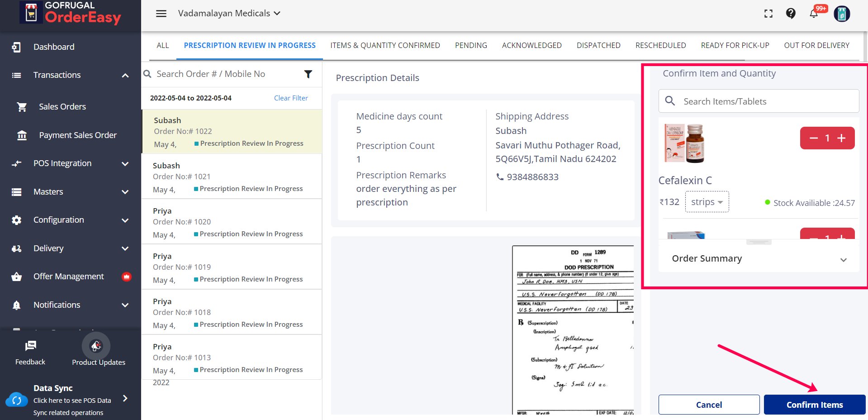Open the Cefalexin C product image
Image resolution: width=868 pixels, height=420 pixels.
(x=684, y=143)
